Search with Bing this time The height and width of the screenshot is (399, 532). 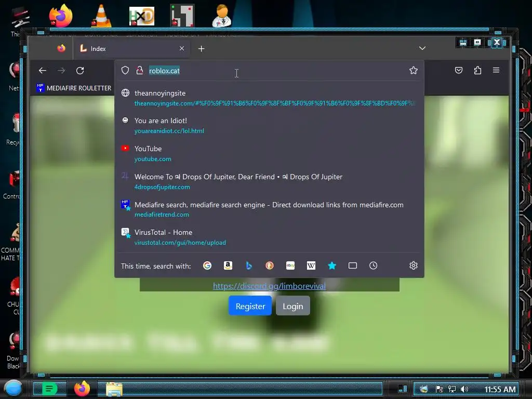tap(249, 265)
